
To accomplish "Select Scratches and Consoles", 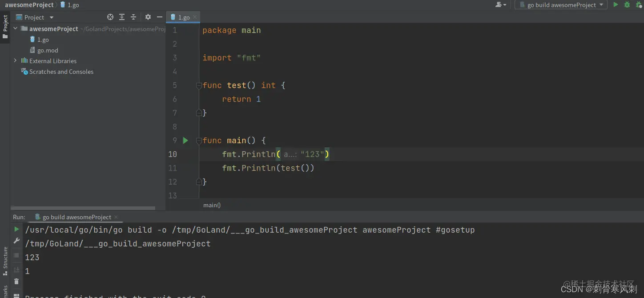I will pyautogui.click(x=57, y=72).
